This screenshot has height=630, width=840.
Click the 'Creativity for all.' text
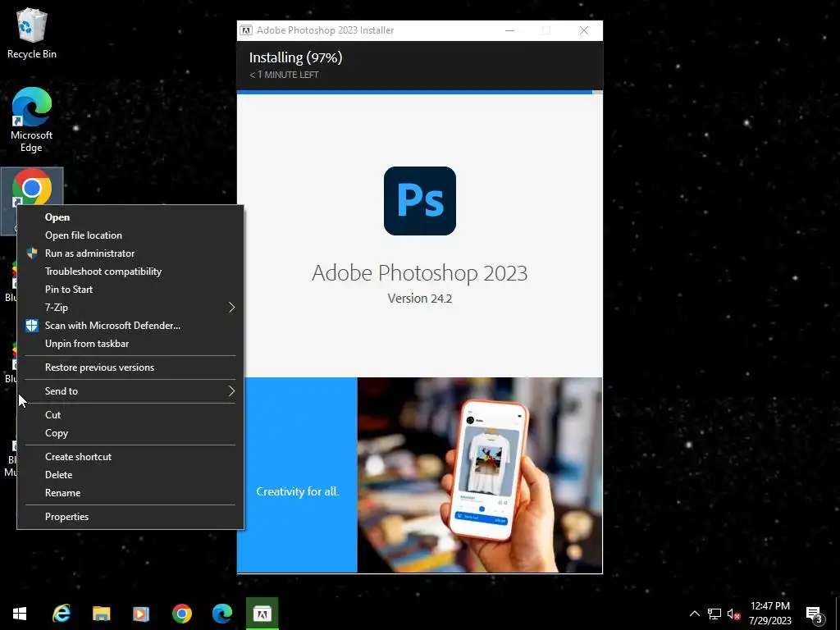coord(297,491)
